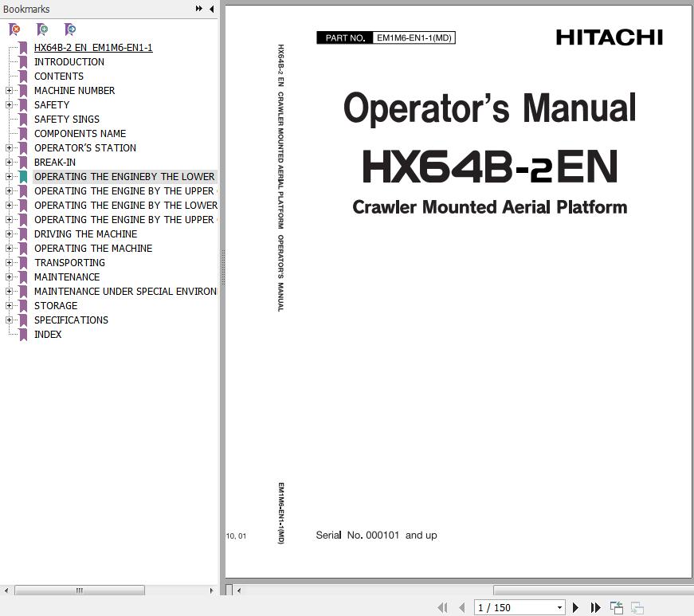This screenshot has width=694, height=616.
Task: Select the MACHINE NUMBER bookmark
Action: point(74,90)
